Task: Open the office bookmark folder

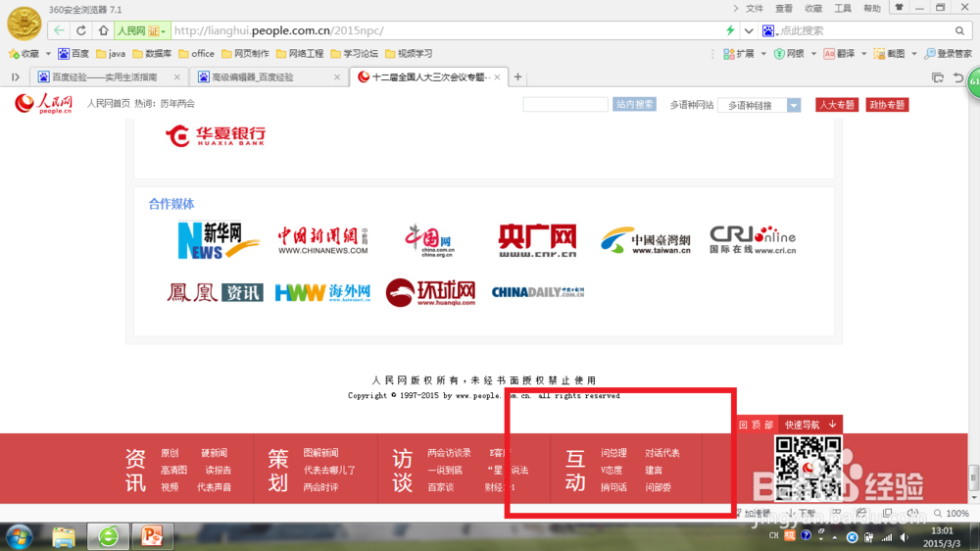Action: 196,54
